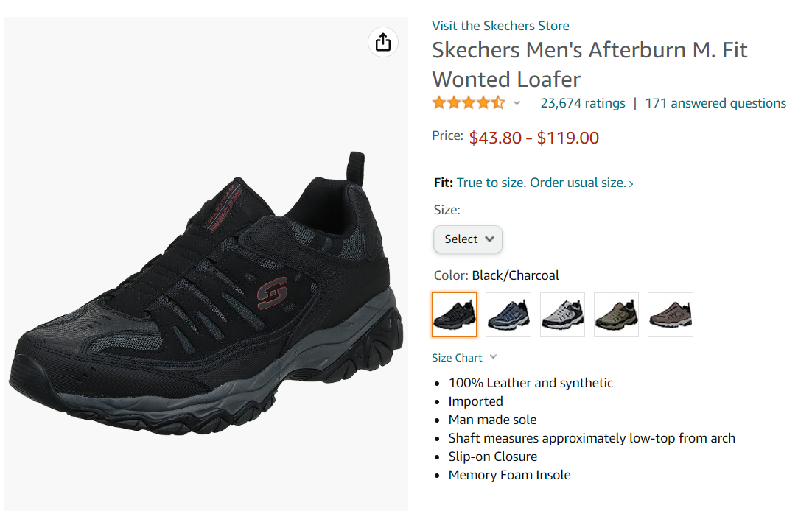Choose the brown shoe swatch
This screenshot has width=812, height=511.
coord(670,315)
